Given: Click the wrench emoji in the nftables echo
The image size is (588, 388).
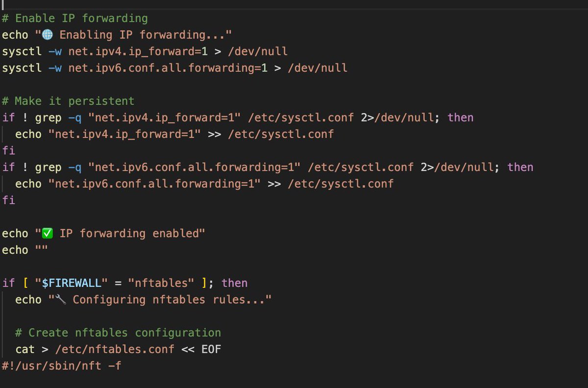Looking at the screenshot, I should pyautogui.click(x=60, y=300).
